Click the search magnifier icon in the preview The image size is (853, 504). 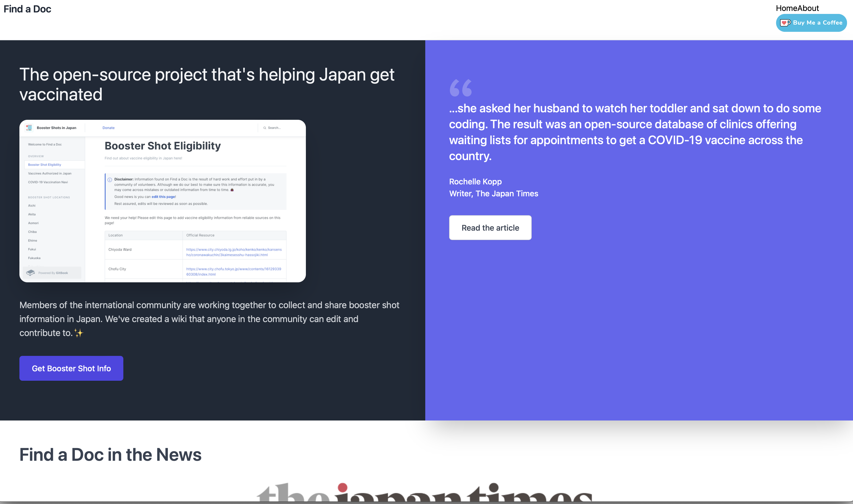[264, 128]
